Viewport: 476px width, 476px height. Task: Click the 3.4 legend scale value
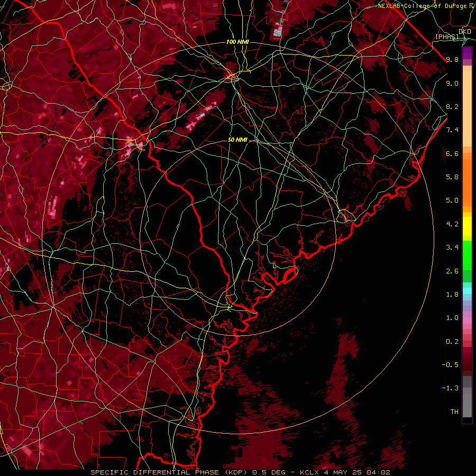point(452,248)
